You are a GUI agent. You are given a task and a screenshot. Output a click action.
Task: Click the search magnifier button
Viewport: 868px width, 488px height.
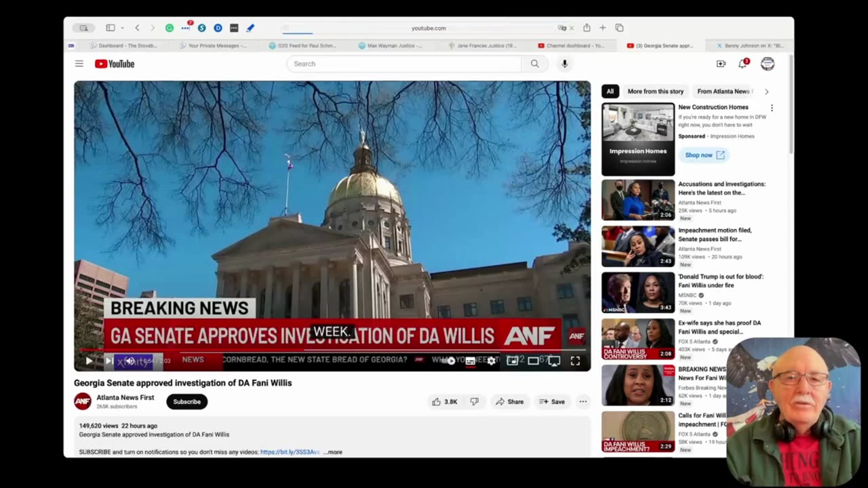coord(535,64)
